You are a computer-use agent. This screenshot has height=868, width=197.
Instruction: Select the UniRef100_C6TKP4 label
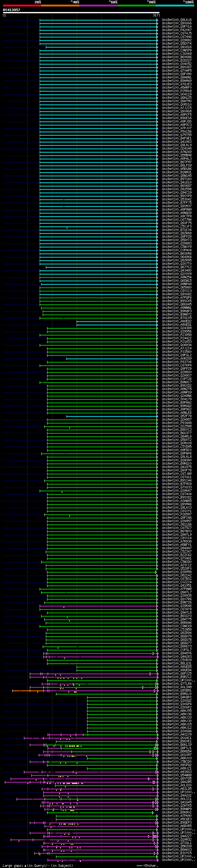[x=177, y=365]
